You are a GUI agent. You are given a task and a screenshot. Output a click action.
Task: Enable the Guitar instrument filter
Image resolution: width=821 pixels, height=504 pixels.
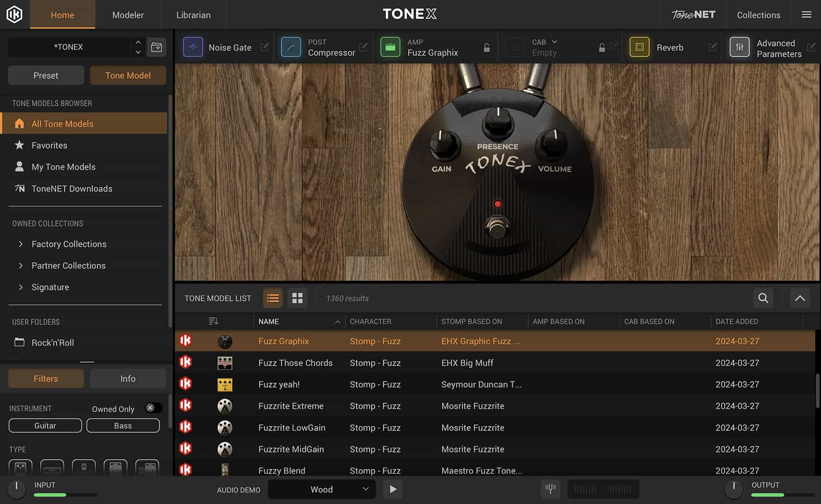click(45, 425)
